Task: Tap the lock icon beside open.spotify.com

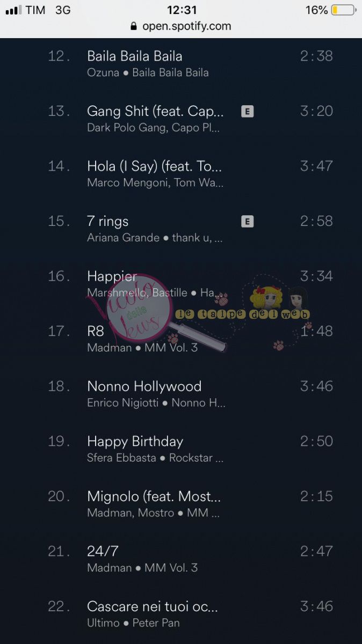Action: [134, 26]
